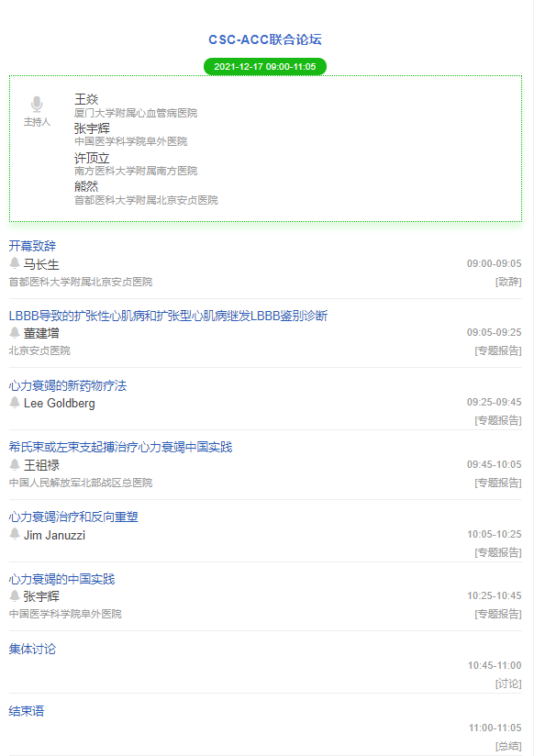
Task: Click the time 09:45-10:05
Action: tap(494, 464)
